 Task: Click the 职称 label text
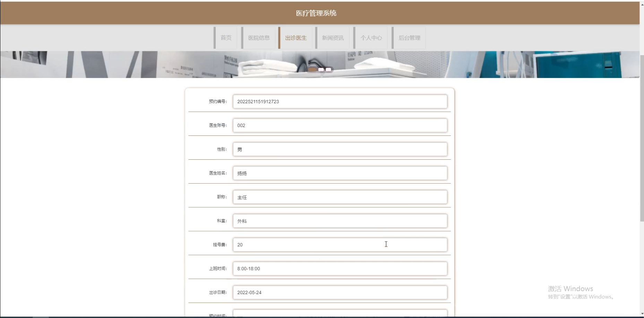222,197
